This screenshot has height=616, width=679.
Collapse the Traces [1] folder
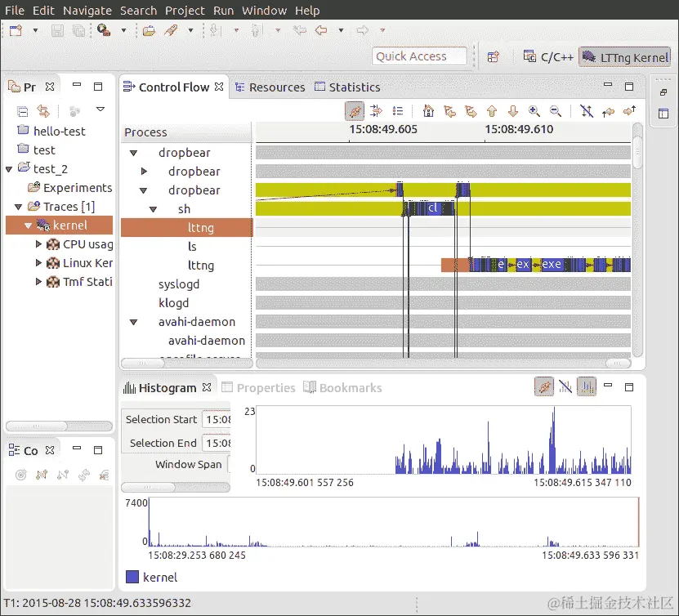(x=18, y=207)
